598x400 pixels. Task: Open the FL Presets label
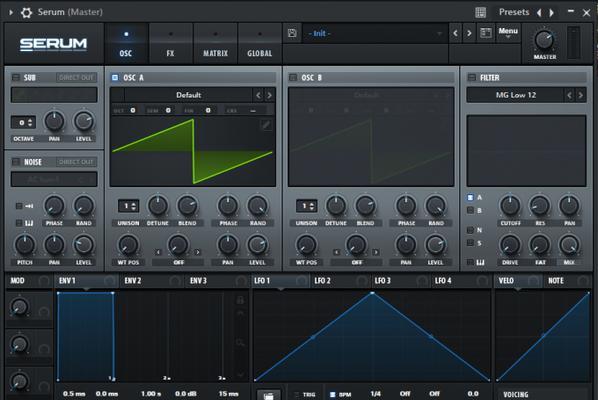(x=514, y=12)
